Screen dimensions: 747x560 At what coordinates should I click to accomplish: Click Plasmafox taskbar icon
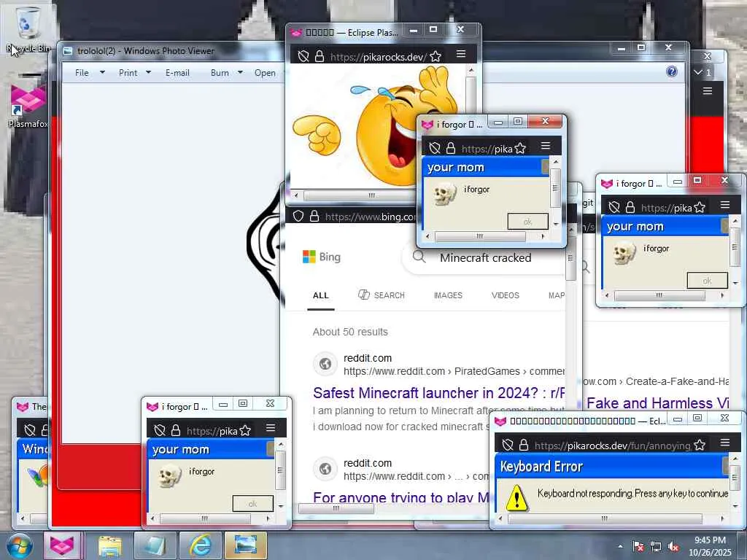click(62, 545)
